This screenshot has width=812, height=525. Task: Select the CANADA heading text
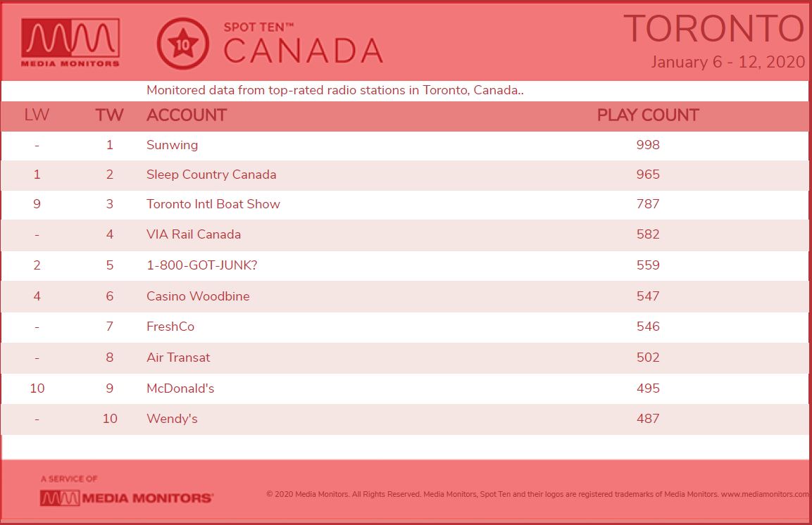point(304,51)
